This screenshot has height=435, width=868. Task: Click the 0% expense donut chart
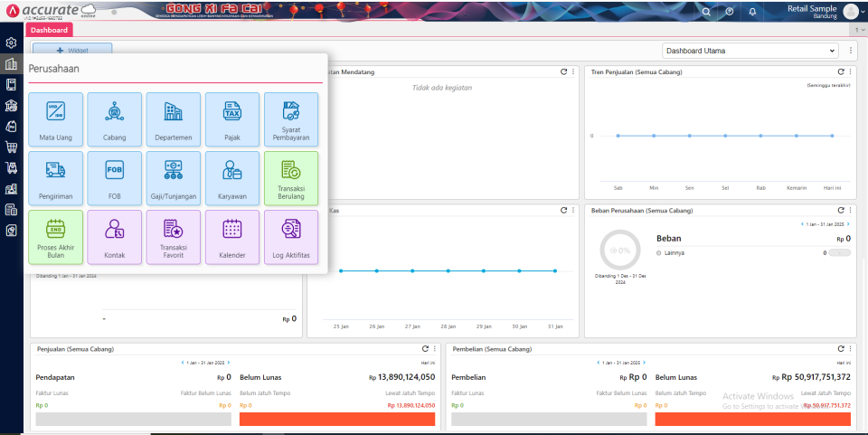(x=620, y=251)
